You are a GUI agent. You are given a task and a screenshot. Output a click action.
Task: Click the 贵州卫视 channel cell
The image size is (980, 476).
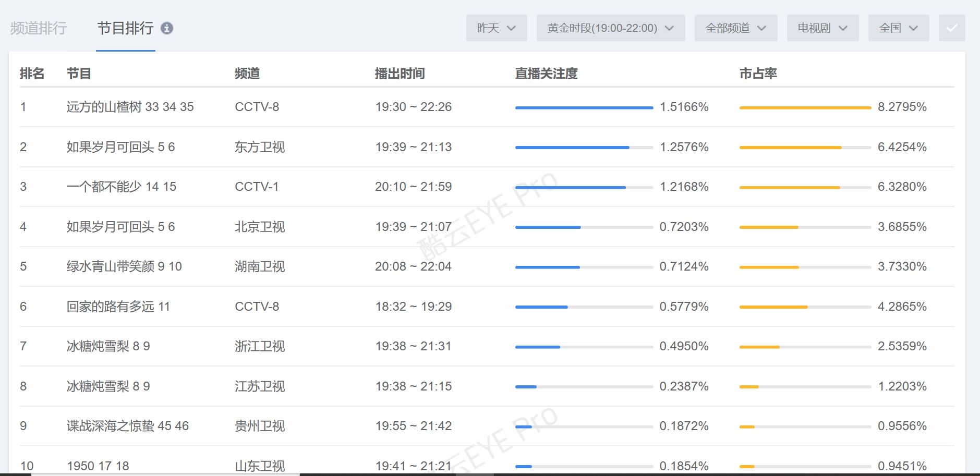(260, 426)
